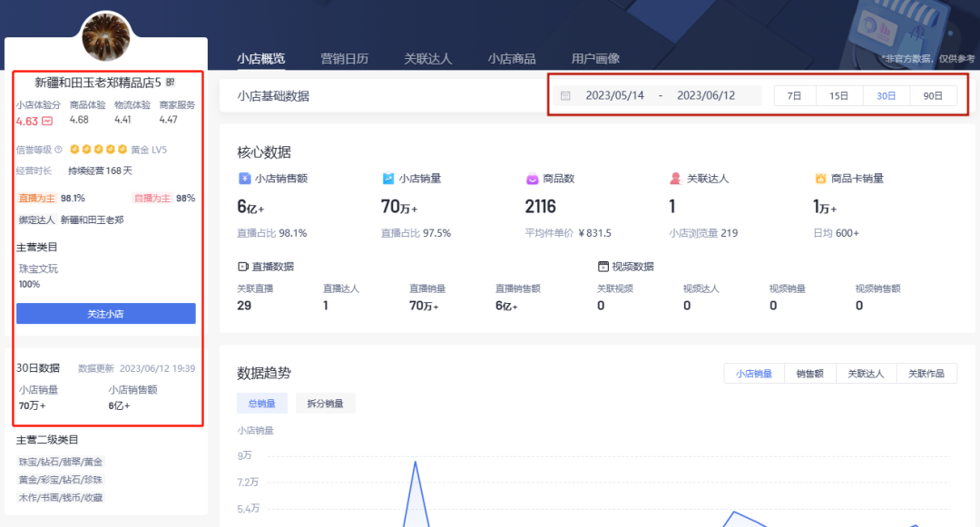Image resolution: width=980 pixels, height=527 pixels.
Task: Click the 小店销售额 metric icon
Action: pos(244,179)
